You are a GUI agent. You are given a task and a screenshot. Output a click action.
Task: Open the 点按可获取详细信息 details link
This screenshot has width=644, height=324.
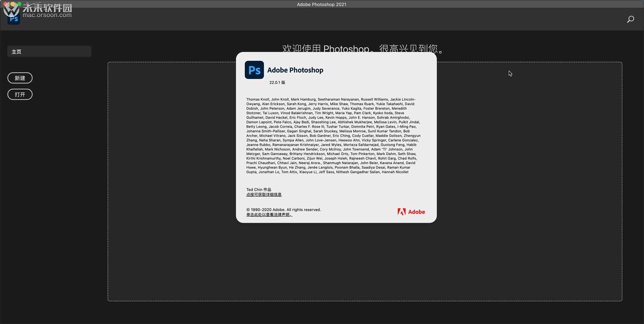[x=264, y=194]
